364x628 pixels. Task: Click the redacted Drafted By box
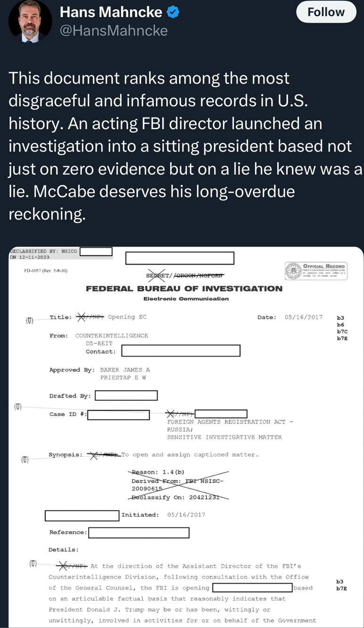(126, 395)
